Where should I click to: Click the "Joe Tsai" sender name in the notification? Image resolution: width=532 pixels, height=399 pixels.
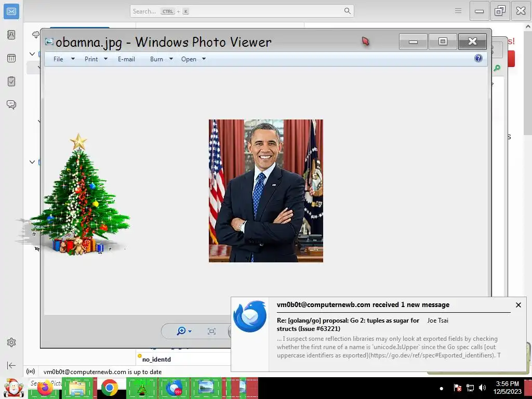coord(437,320)
